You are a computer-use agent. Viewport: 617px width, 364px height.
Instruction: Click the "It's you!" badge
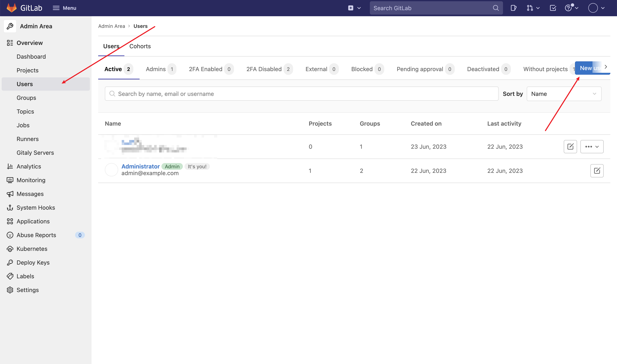coord(197,167)
